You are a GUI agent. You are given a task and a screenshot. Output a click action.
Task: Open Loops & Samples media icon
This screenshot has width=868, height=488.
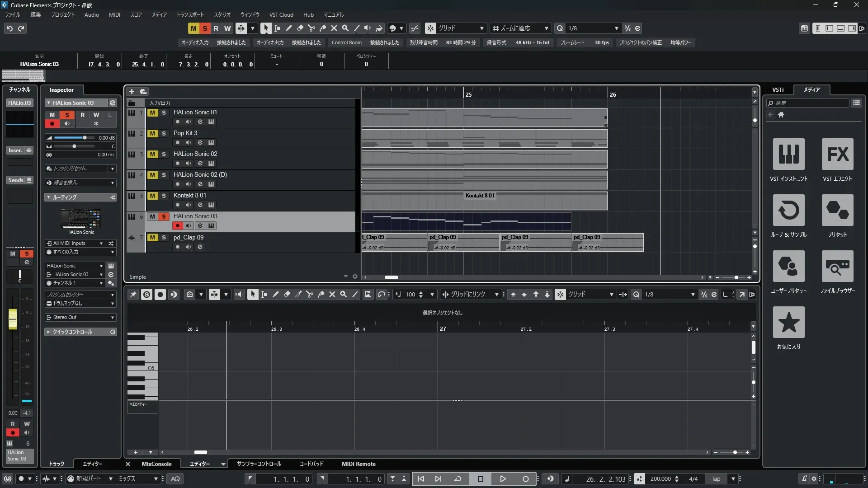click(788, 210)
